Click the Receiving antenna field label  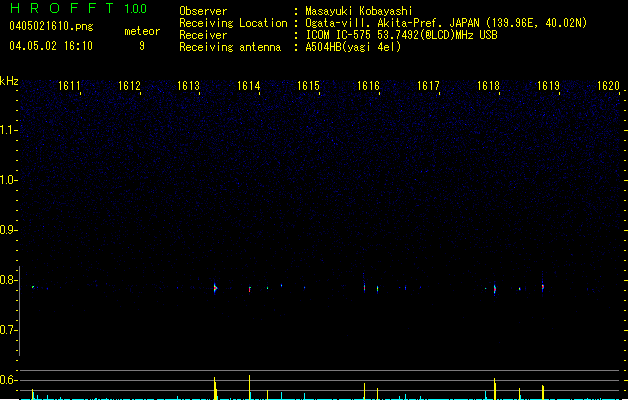coord(230,47)
